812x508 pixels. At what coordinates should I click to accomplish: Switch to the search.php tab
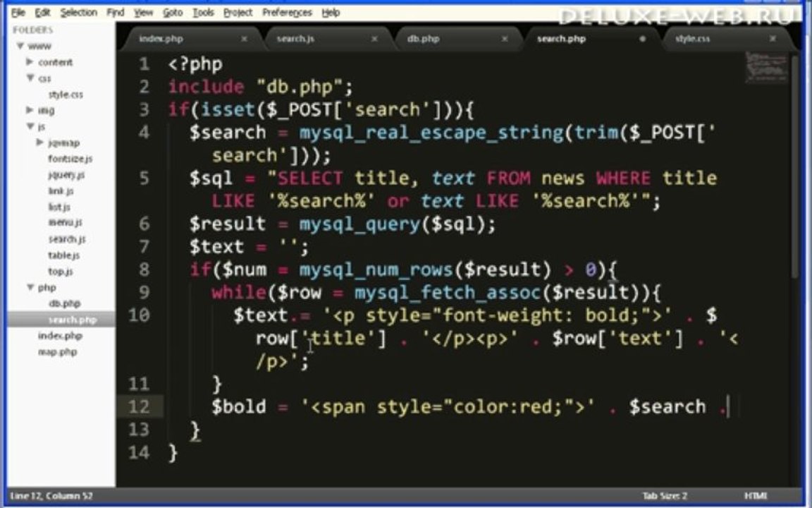561,38
